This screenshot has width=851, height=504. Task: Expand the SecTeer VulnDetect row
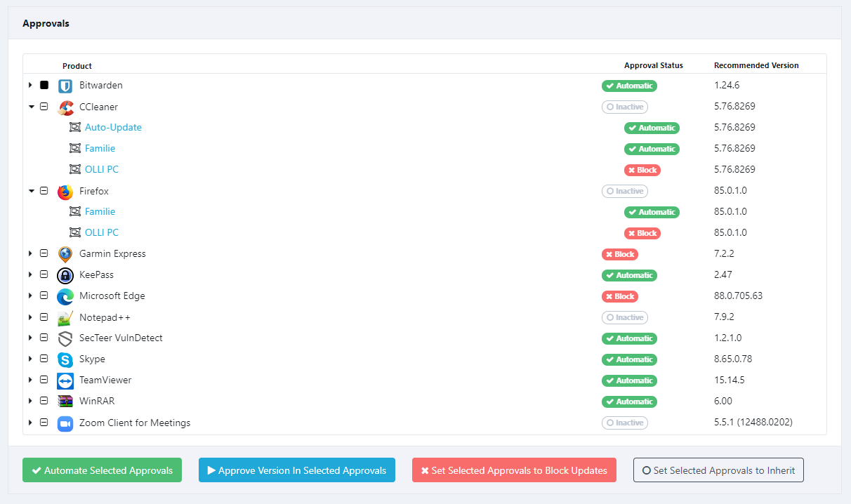(x=30, y=338)
